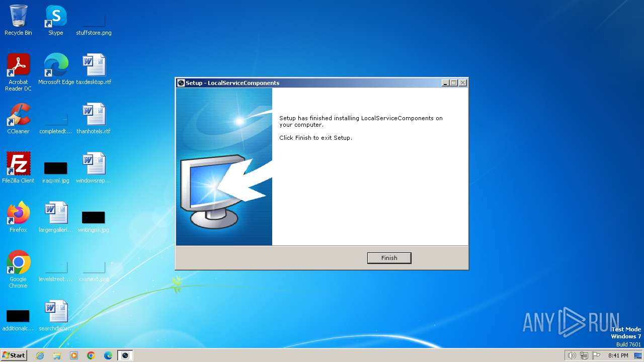Click the Setup window title bar icon
Image resolution: width=644 pixels, height=362 pixels.
(181, 83)
